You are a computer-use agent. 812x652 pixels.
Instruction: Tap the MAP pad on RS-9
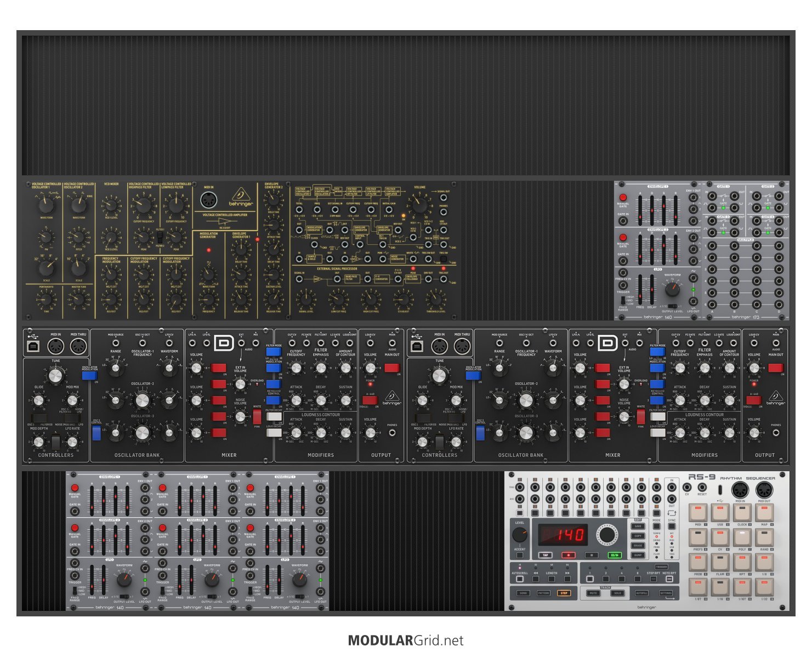[764, 512]
